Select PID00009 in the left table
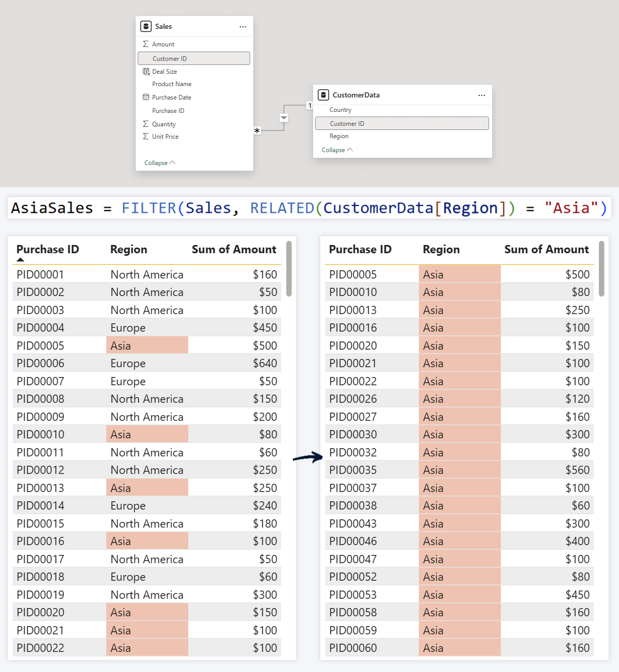This screenshot has height=672, width=619. coord(40,417)
